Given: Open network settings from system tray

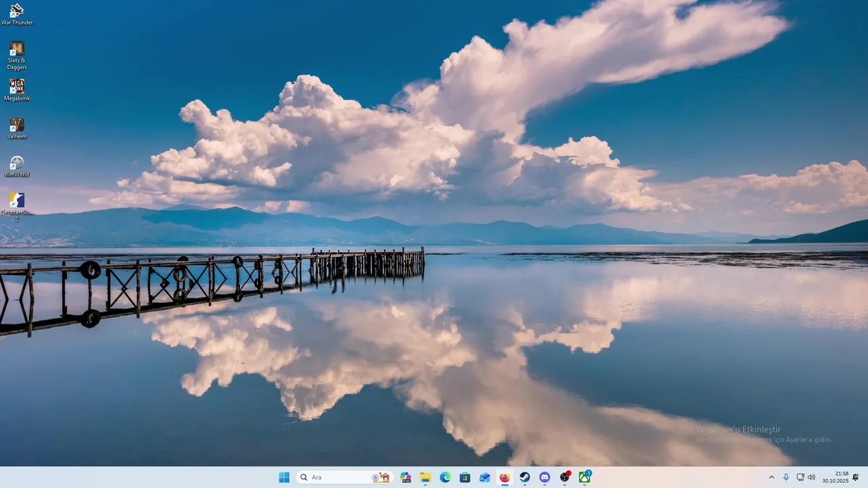Looking at the screenshot, I should point(800,477).
